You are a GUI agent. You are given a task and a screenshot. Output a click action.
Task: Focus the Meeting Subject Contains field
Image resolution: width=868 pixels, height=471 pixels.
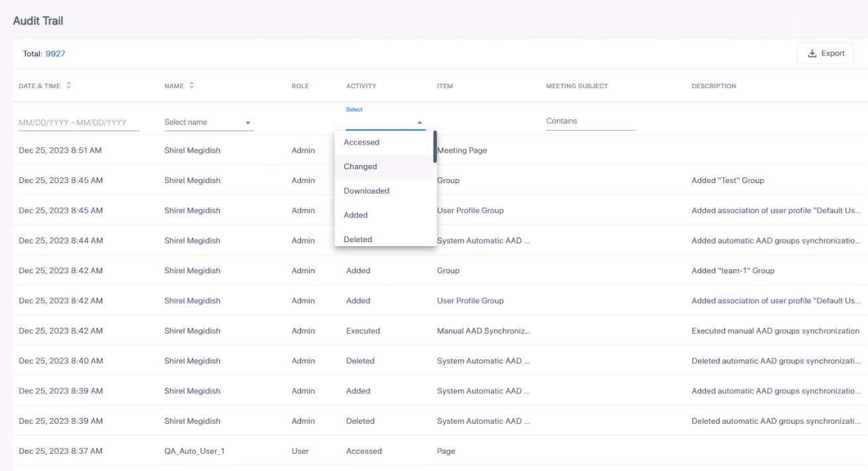[589, 121]
